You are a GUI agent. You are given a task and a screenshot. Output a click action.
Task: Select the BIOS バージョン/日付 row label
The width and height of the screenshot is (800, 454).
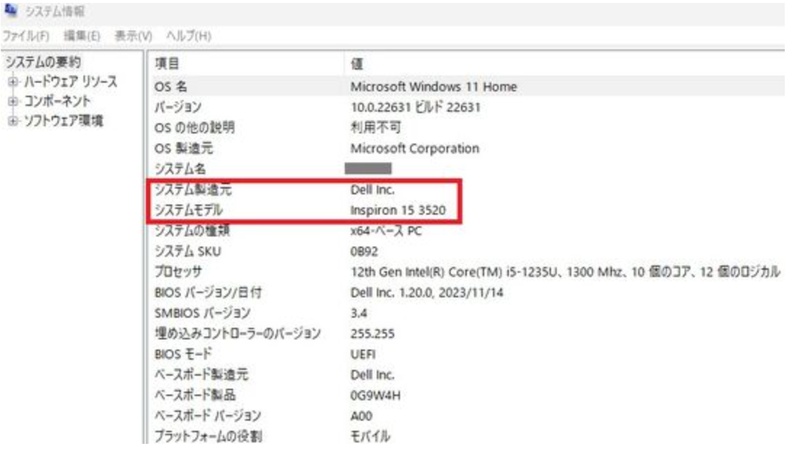click(x=208, y=293)
